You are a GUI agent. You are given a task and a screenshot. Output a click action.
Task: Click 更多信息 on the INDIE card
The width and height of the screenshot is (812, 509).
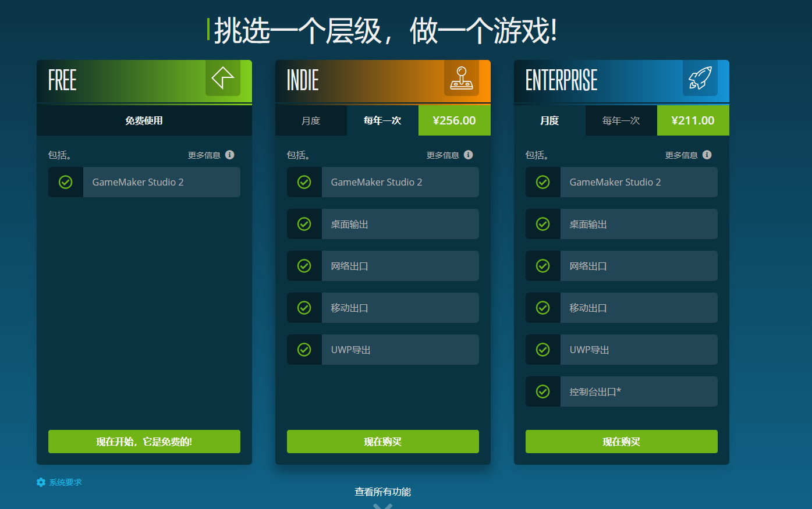click(443, 155)
